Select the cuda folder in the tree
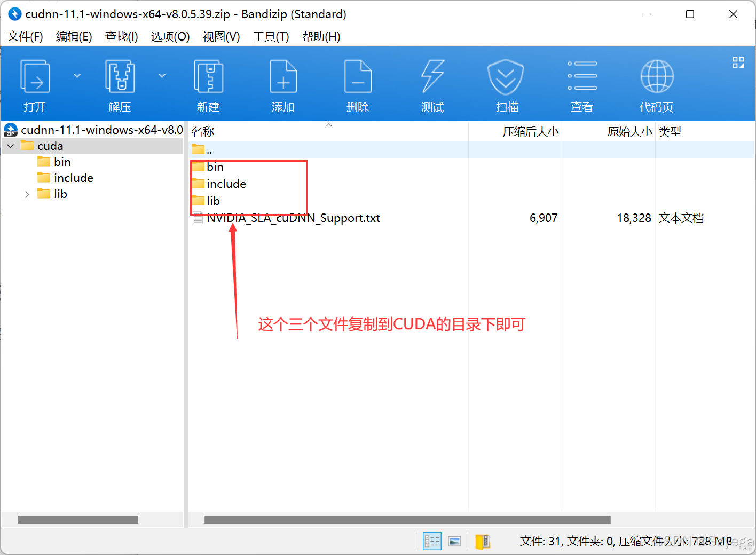The height and width of the screenshot is (555, 756). coord(50,146)
